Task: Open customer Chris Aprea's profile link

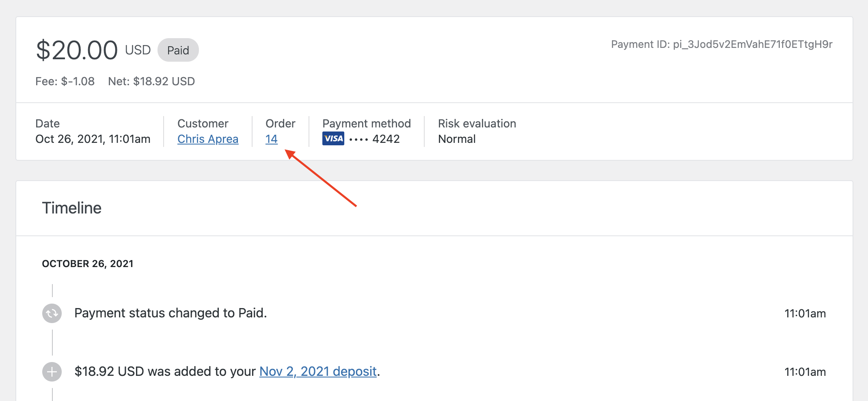Action: coord(207,139)
